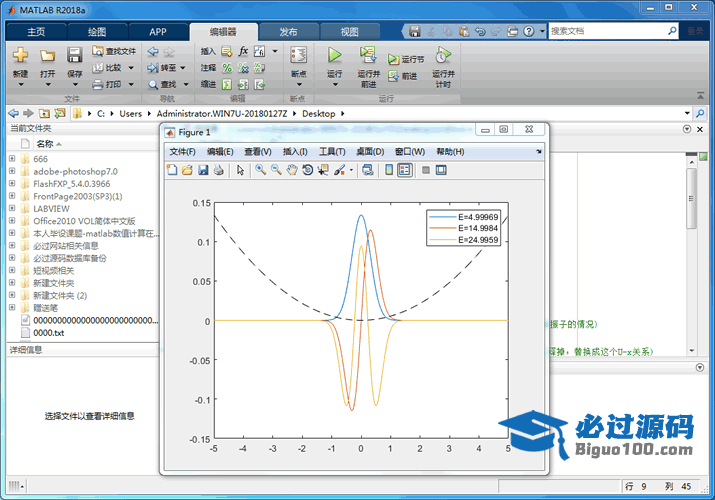Switch to the Home (主页) tab
This screenshot has height=500, width=715.
point(36,32)
